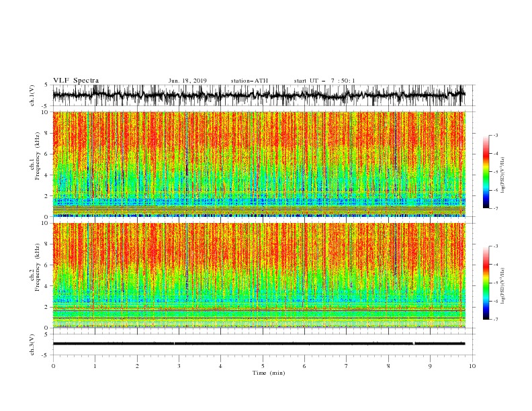Click the "ch.3(V)" axis label
This screenshot has height=411, width=532.
[x=32, y=345]
